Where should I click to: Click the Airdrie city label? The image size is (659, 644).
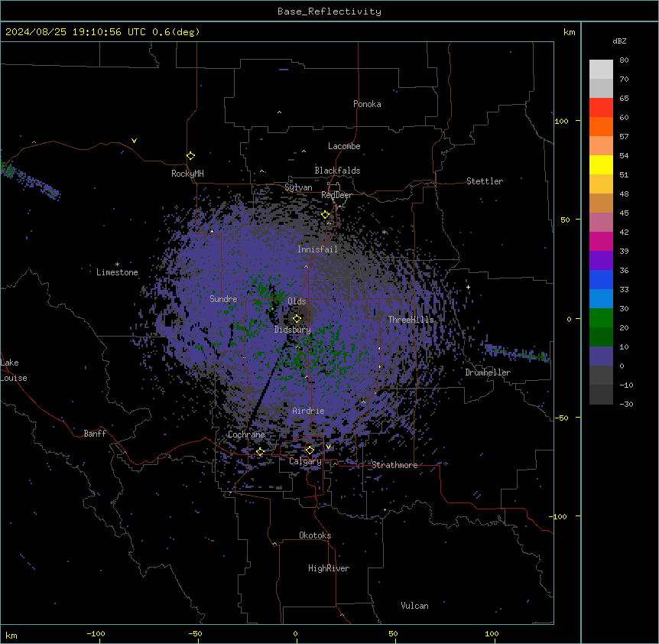pos(309,411)
